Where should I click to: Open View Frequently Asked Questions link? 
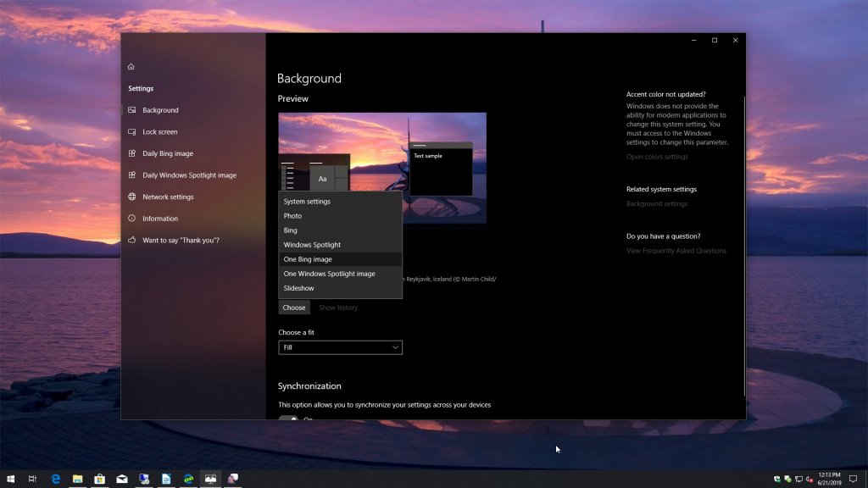(676, 251)
